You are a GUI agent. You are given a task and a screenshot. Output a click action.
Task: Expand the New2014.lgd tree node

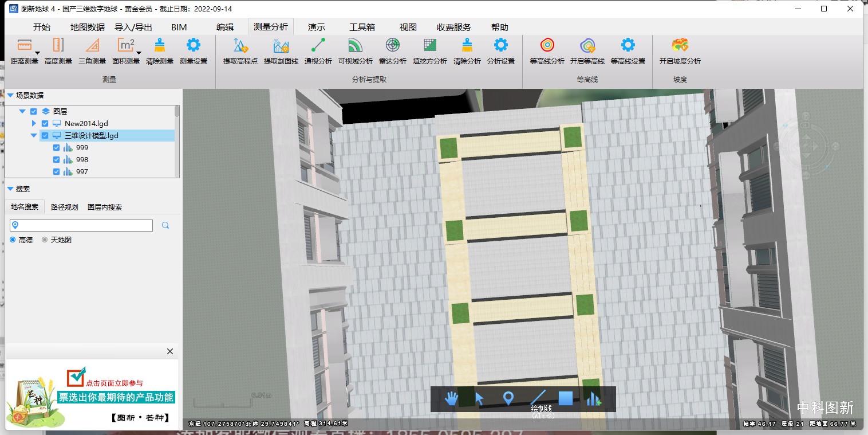(x=34, y=124)
